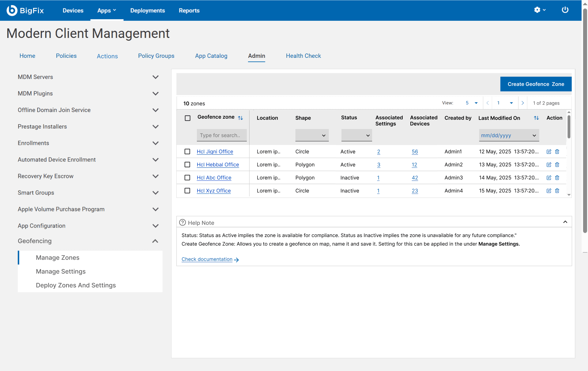Expand Smart Groups section

tap(156, 193)
